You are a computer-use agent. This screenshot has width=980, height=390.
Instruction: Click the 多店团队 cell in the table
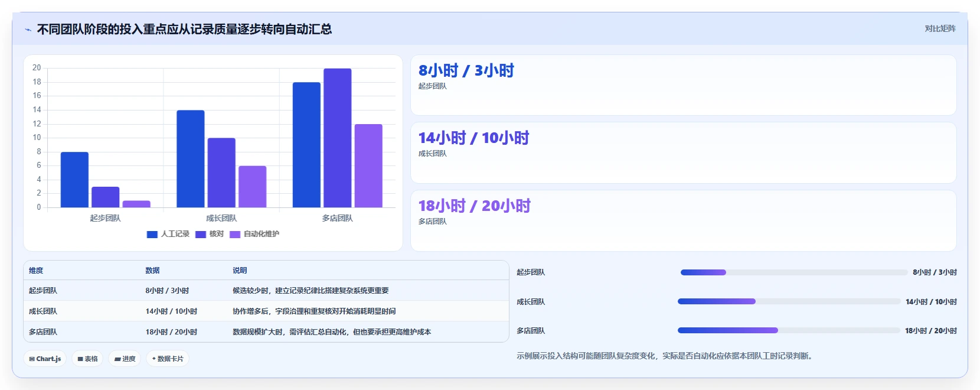pyautogui.click(x=43, y=332)
